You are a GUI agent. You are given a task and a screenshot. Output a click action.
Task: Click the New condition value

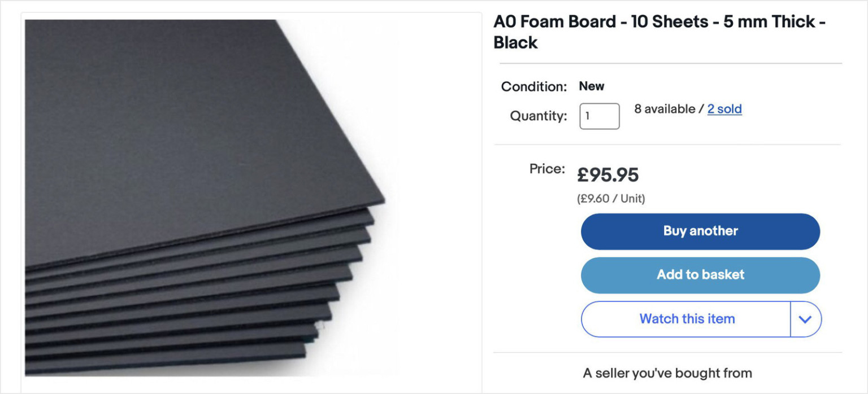coord(591,86)
